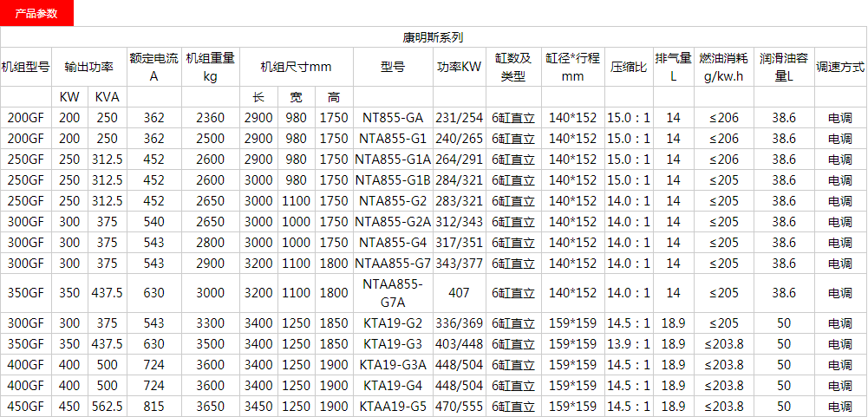Screen dimensions: 868x417
Task: Click the power value 407
Action: pyautogui.click(x=459, y=292)
